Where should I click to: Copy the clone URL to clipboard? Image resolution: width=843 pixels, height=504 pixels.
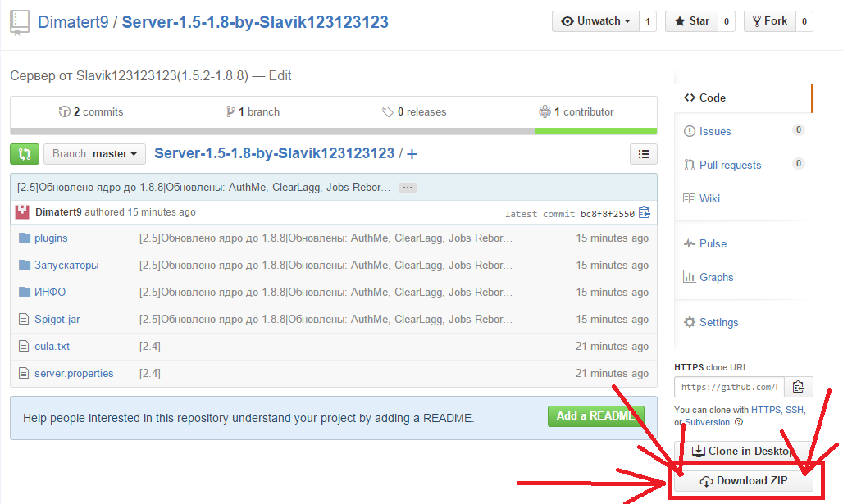tap(799, 387)
